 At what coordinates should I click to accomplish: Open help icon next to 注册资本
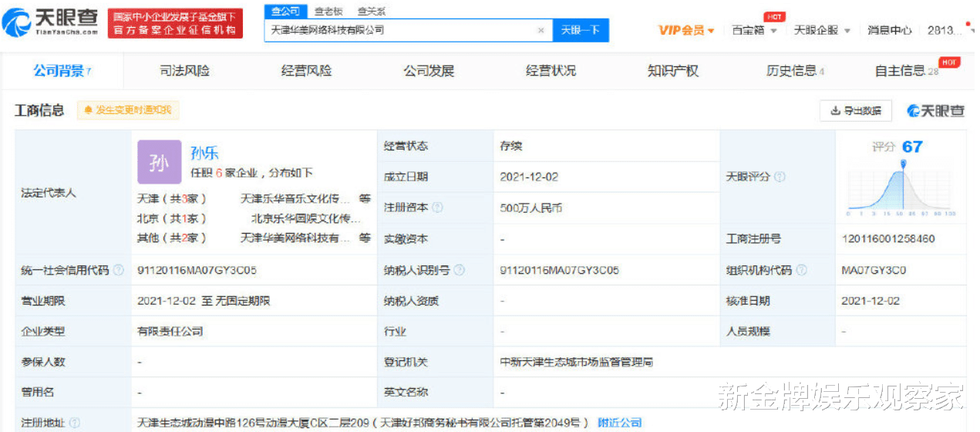pos(438,208)
